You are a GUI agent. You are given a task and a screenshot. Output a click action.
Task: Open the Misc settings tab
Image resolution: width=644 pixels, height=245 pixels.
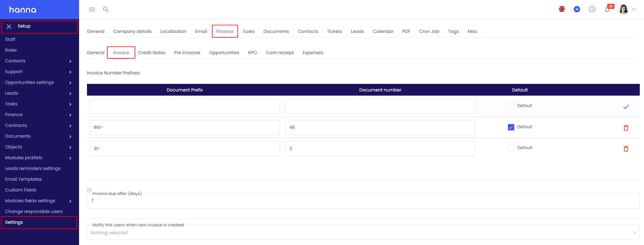point(473,31)
